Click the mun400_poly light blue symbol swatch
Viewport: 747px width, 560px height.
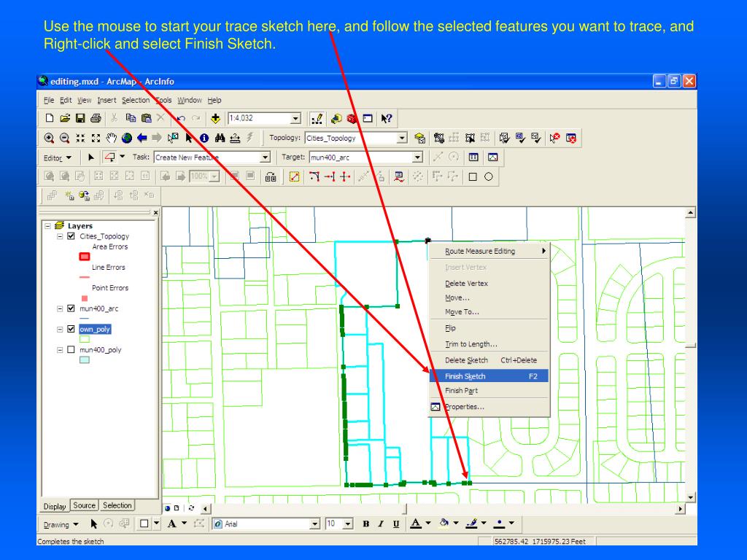[85, 360]
